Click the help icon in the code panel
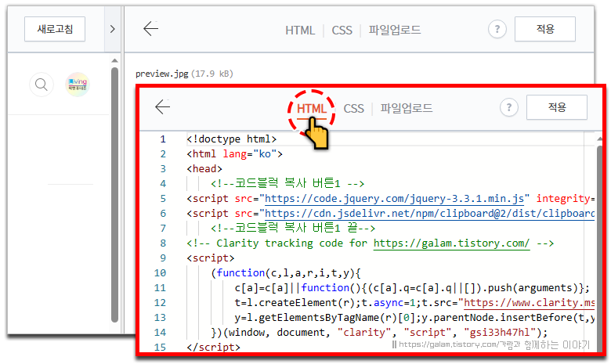 [509, 107]
